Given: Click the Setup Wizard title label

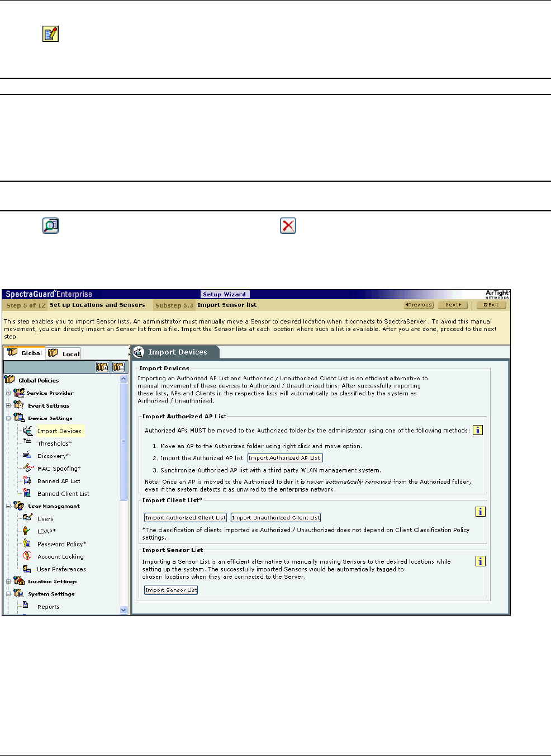Looking at the screenshot, I should coord(224,294).
